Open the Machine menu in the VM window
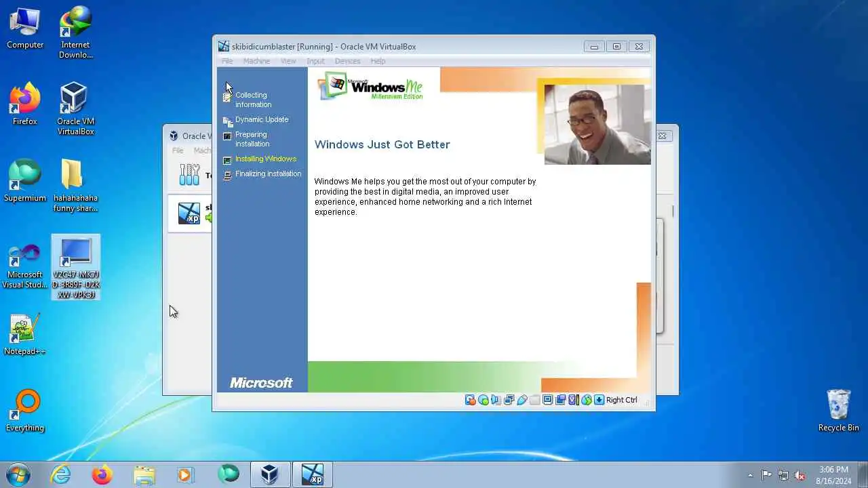 [256, 61]
